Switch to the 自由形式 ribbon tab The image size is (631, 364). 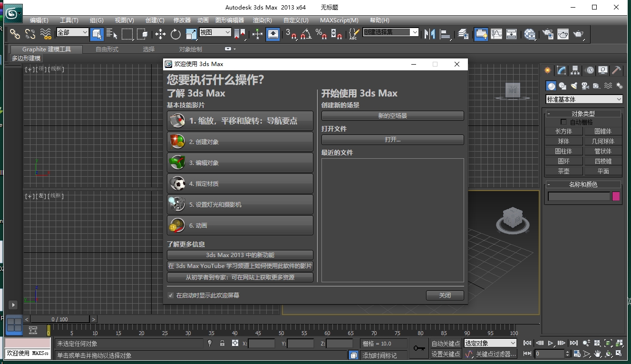[x=107, y=49]
